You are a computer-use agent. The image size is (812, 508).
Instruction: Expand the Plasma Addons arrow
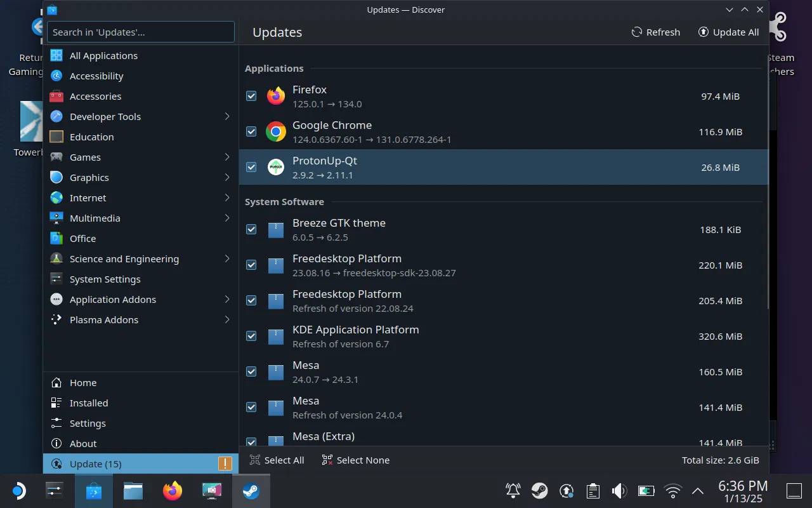[x=227, y=320]
